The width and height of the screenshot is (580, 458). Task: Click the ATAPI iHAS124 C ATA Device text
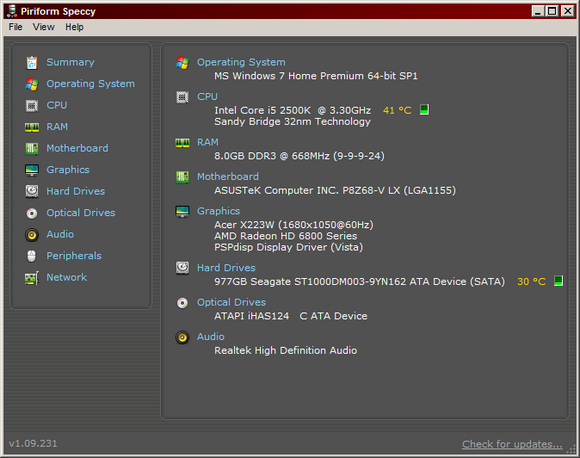pyautogui.click(x=291, y=316)
